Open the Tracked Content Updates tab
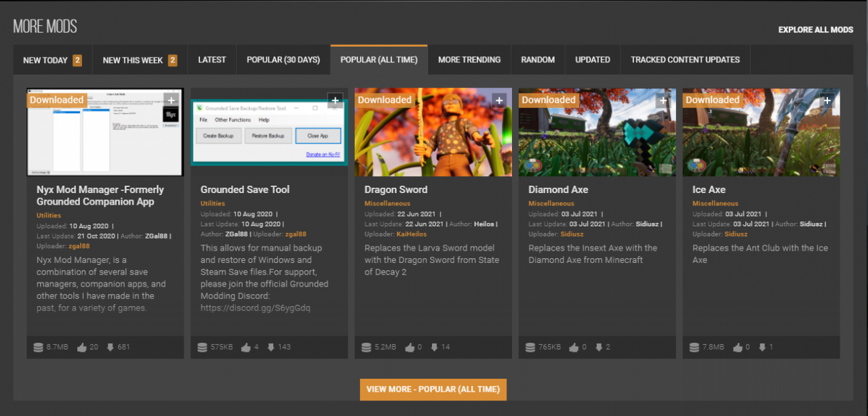The height and width of the screenshot is (416, 868). 685,60
